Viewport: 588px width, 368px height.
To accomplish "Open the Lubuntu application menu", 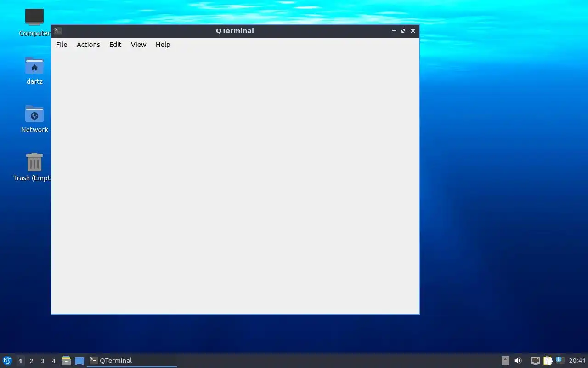I will pyautogui.click(x=7, y=361).
